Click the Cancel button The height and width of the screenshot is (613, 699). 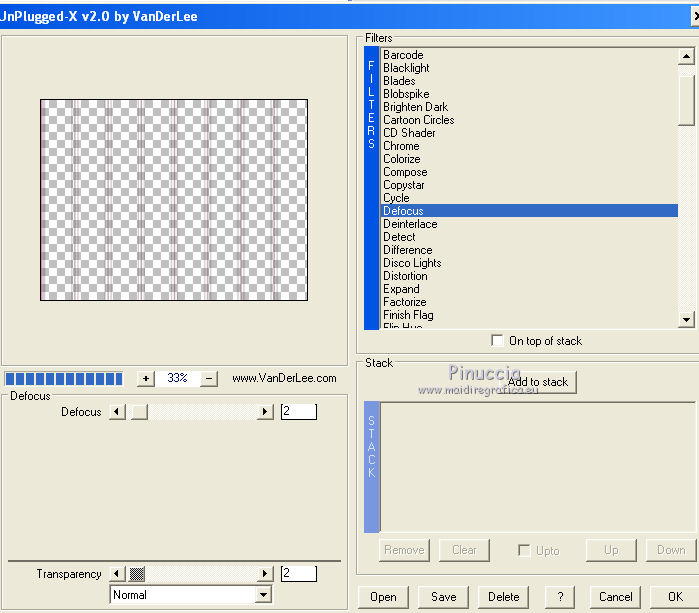pos(615,597)
